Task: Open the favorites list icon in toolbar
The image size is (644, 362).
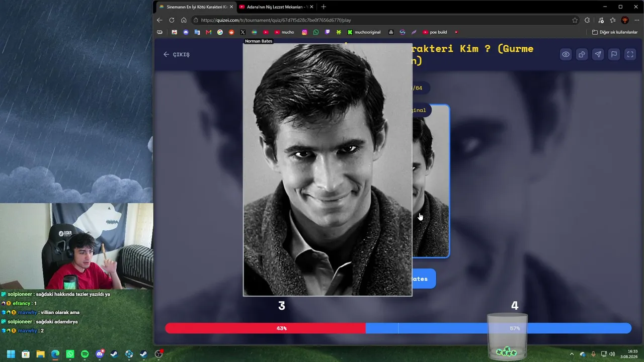Action: (x=613, y=20)
